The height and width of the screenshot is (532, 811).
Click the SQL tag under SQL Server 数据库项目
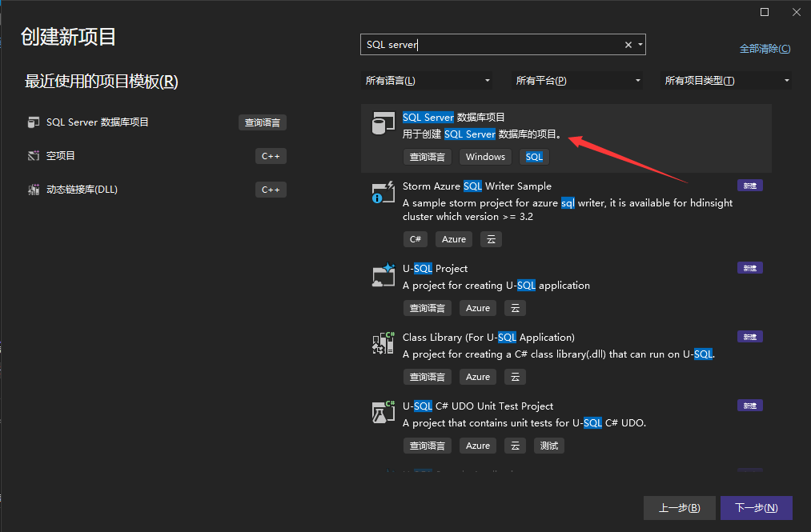click(x=534, y=157)
